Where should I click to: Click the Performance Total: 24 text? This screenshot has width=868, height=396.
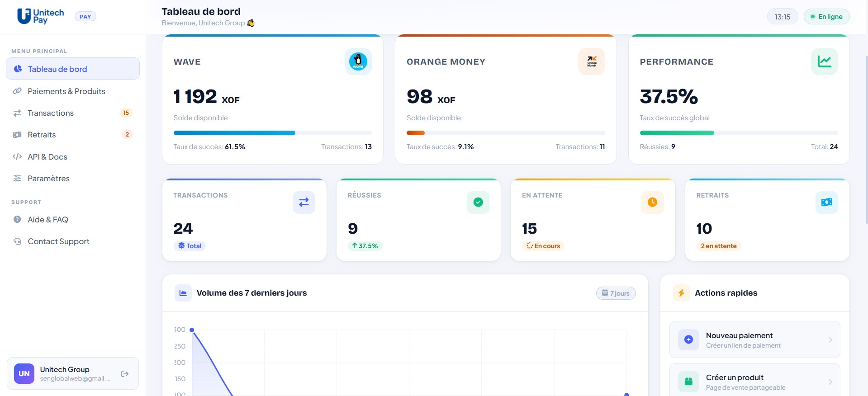point(825,147)
